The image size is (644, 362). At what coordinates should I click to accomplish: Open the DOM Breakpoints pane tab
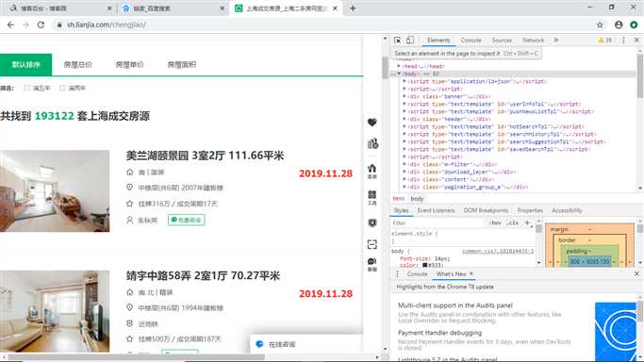click(x=486, y=210)
